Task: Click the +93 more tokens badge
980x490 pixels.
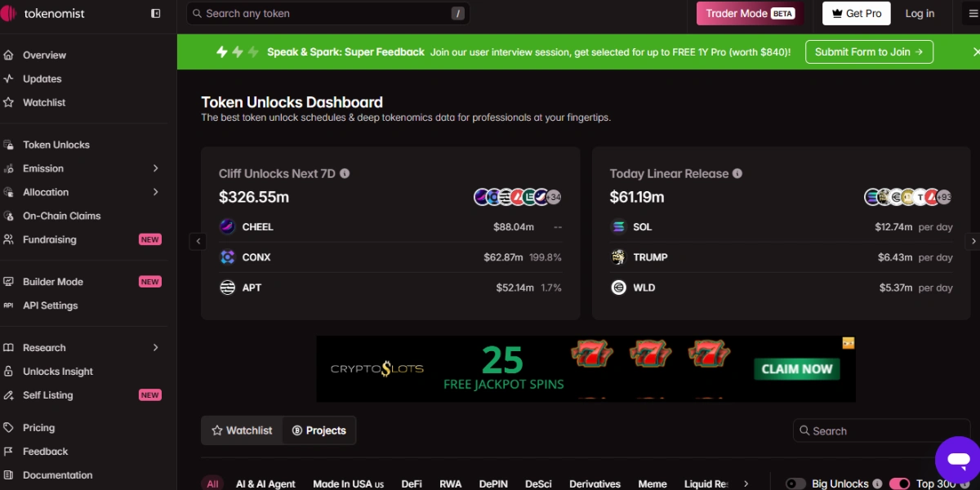Action: (944, 197)
